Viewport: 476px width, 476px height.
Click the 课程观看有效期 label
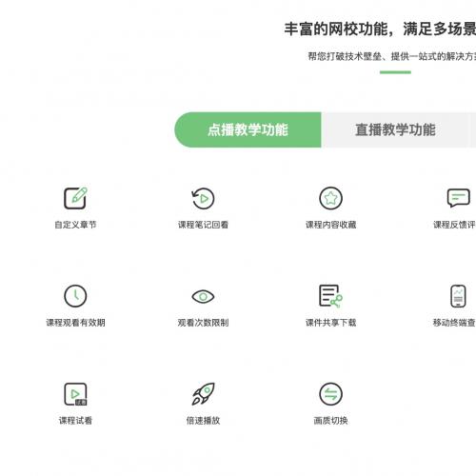pyautogui.click(x=75, y=323)
